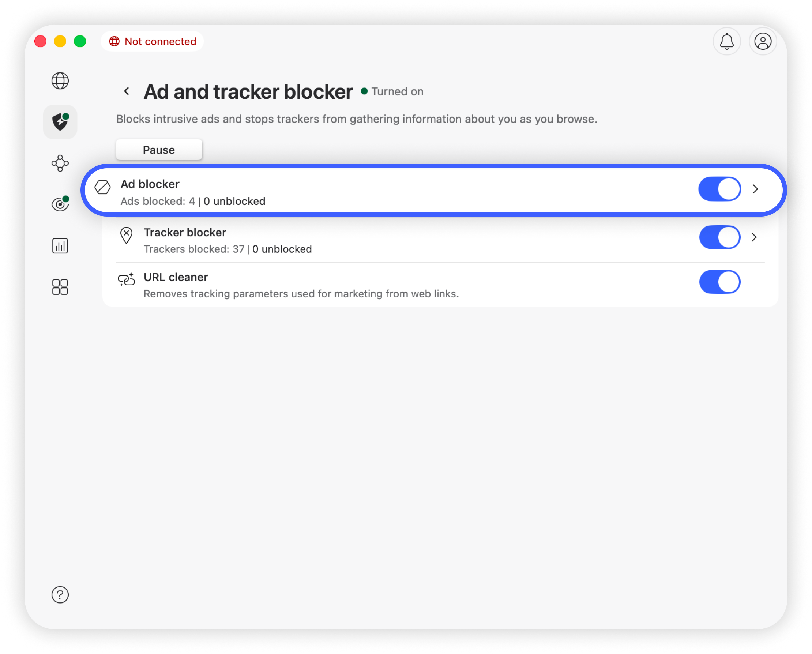Turn off the Ad blocker toggle
812x654 pixels.
pyautogui.click(x=719, y=189)
